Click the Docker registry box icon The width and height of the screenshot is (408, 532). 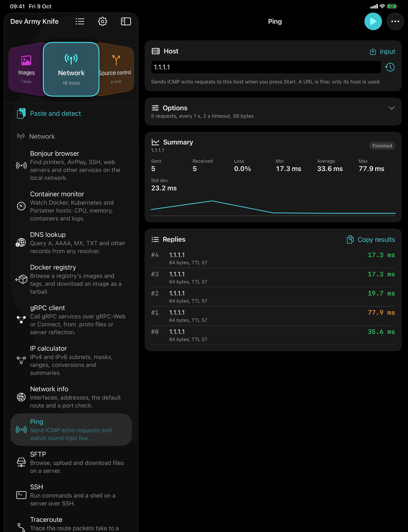click(x=21, y=279)
